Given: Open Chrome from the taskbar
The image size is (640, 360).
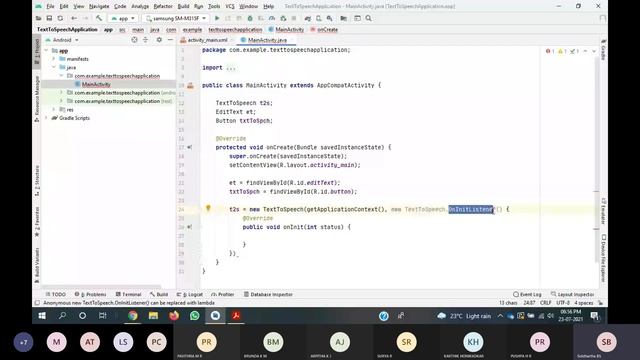Looking at the screenshot, I should [132, 316].
